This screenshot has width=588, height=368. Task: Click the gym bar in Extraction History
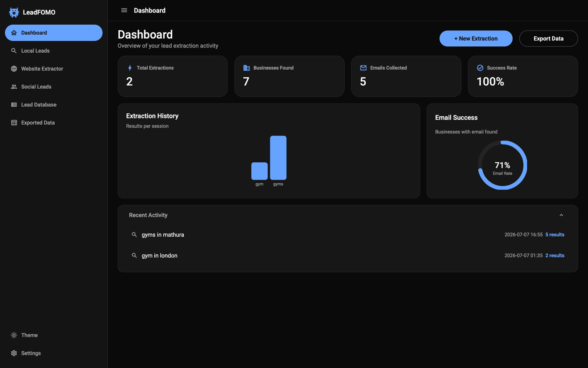pyautogui.click(x=259, y=171)
